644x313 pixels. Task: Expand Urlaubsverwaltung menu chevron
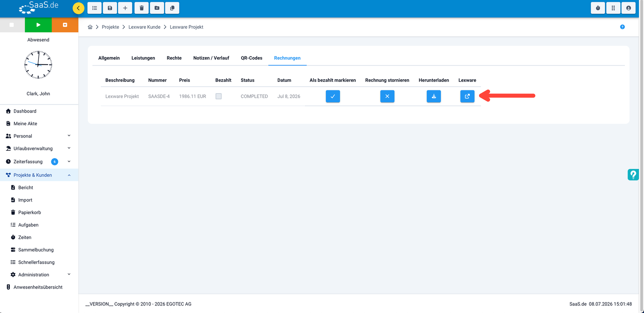click(69, 148)
